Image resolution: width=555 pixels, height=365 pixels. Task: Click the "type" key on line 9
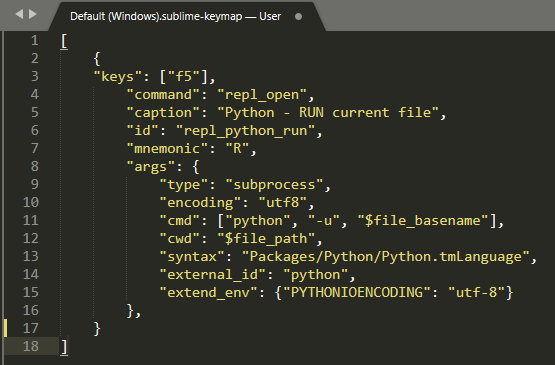pos(184,184)
